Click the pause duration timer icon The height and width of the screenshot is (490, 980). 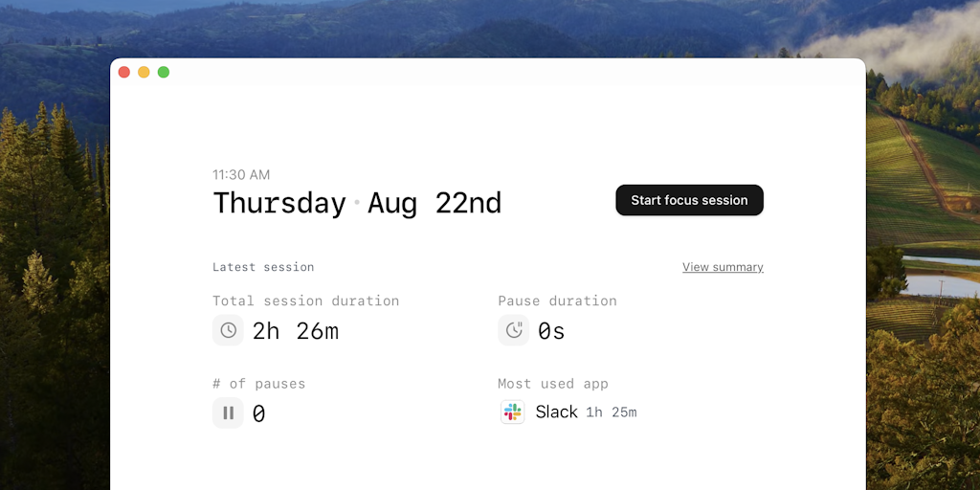pos(514,330)
